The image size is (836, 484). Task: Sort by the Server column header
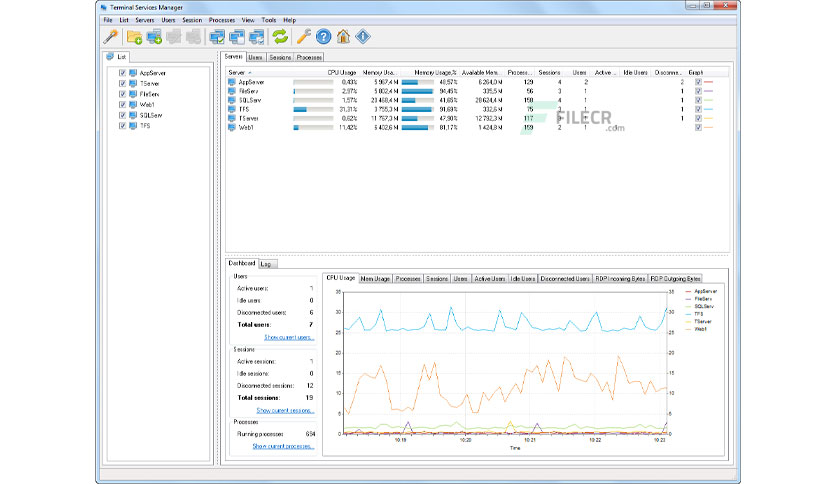coord(259,72)
